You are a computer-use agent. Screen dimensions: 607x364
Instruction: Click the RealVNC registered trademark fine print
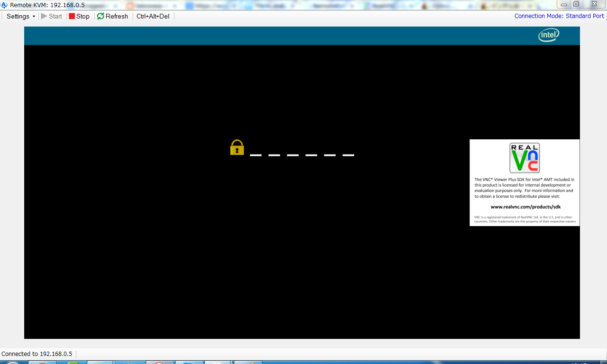click(525, 219)
